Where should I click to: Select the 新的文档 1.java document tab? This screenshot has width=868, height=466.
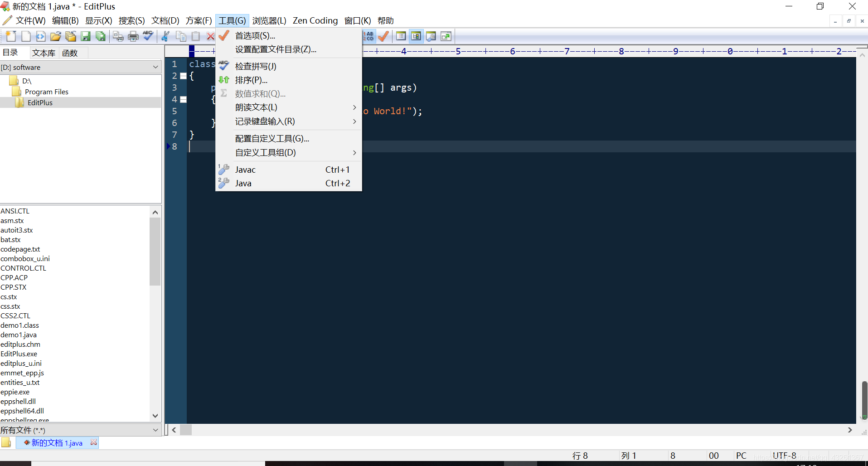tap(57, 443)
